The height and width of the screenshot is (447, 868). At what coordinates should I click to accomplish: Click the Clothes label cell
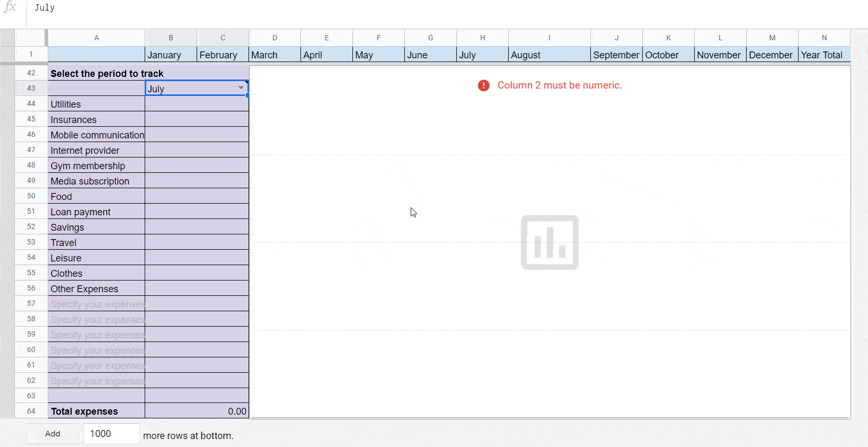[96, 273]
